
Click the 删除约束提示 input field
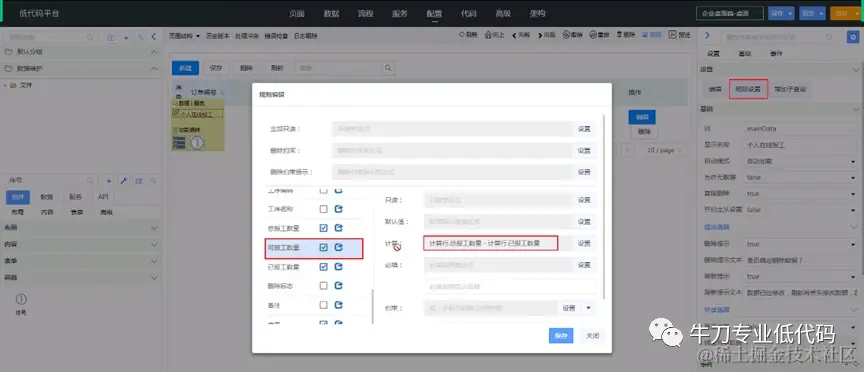(452, 172)
